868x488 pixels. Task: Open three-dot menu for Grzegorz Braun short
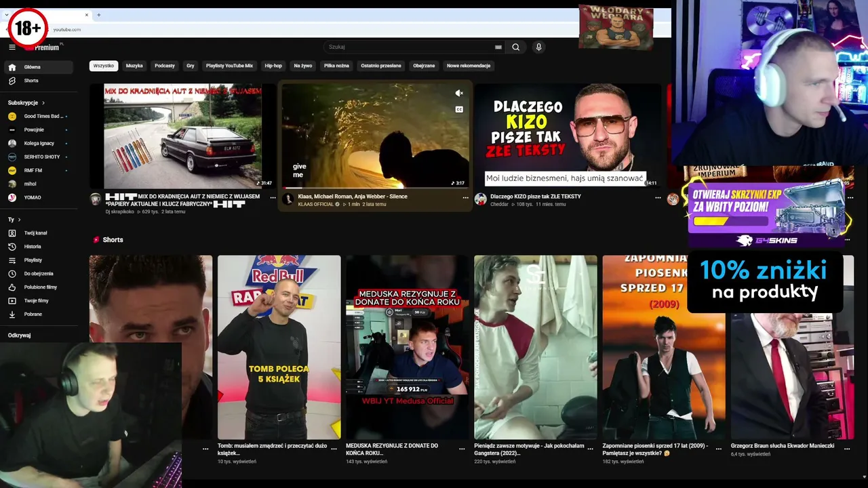[x=847, y=448]
